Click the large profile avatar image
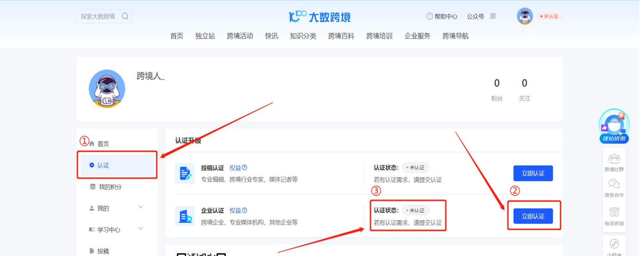The width and height of the screenshot is (644, 256). [107, 88]
